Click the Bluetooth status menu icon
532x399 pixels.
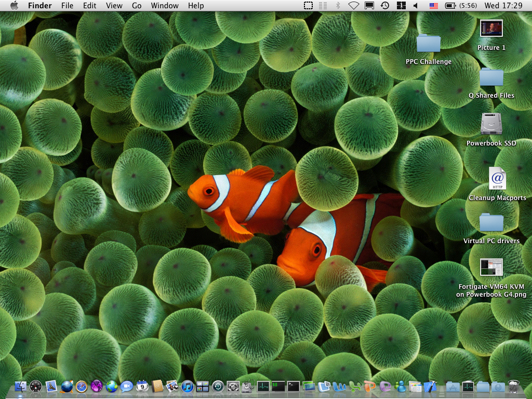(338, 5)
